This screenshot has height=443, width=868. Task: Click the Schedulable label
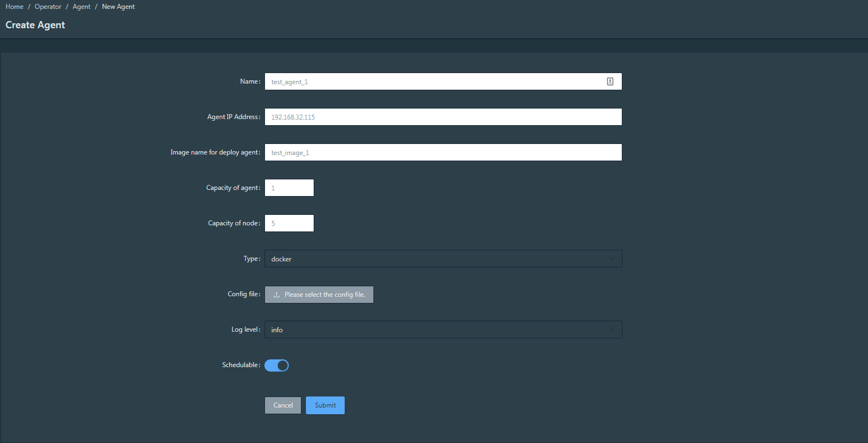pyautogui.click(x=241, y=365)
